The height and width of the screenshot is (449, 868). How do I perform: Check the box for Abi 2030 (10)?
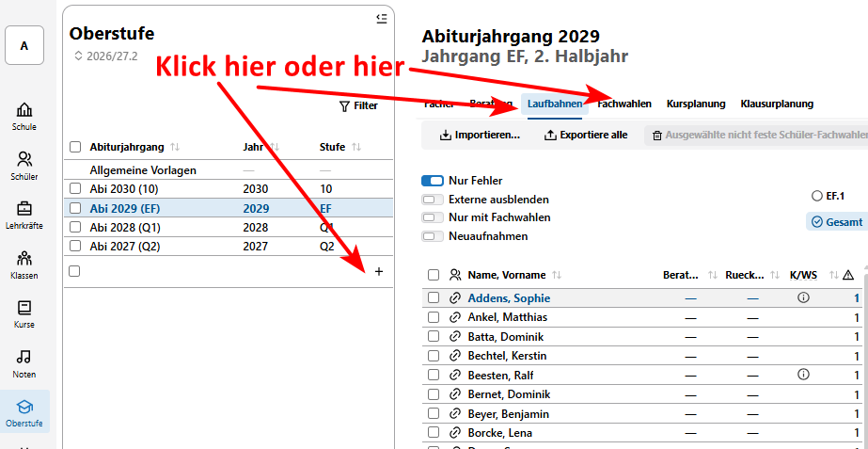74,189
